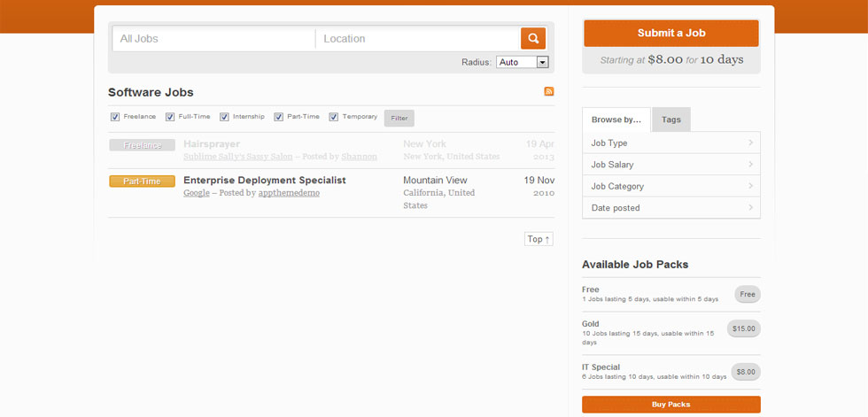The image size is (868, 417).
Task: Open the Software Jobs RSS feed icon
Action: [x=548, y=92]
